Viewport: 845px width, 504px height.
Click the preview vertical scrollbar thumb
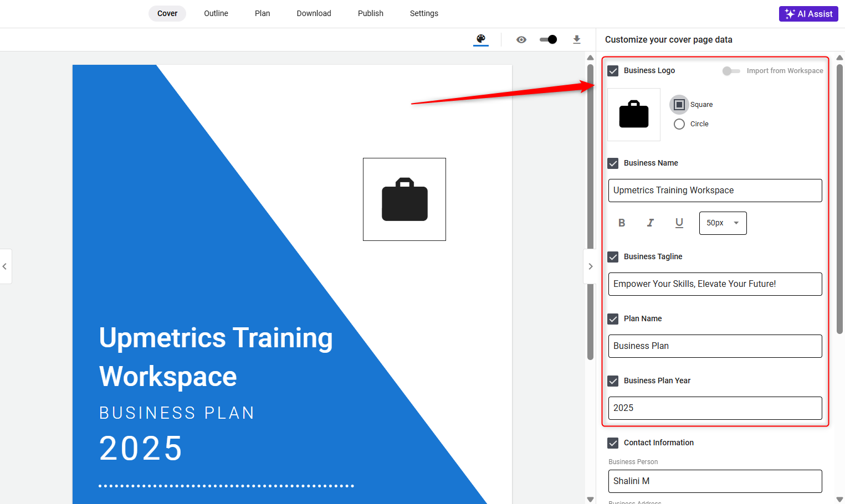tap(590, 212)
